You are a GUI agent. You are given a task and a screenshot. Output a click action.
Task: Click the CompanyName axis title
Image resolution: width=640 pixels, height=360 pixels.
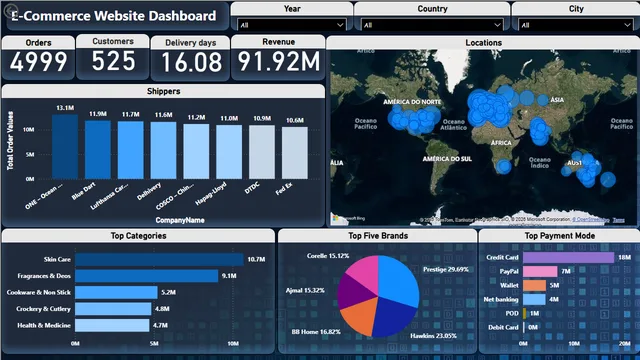tap(180, 220)
